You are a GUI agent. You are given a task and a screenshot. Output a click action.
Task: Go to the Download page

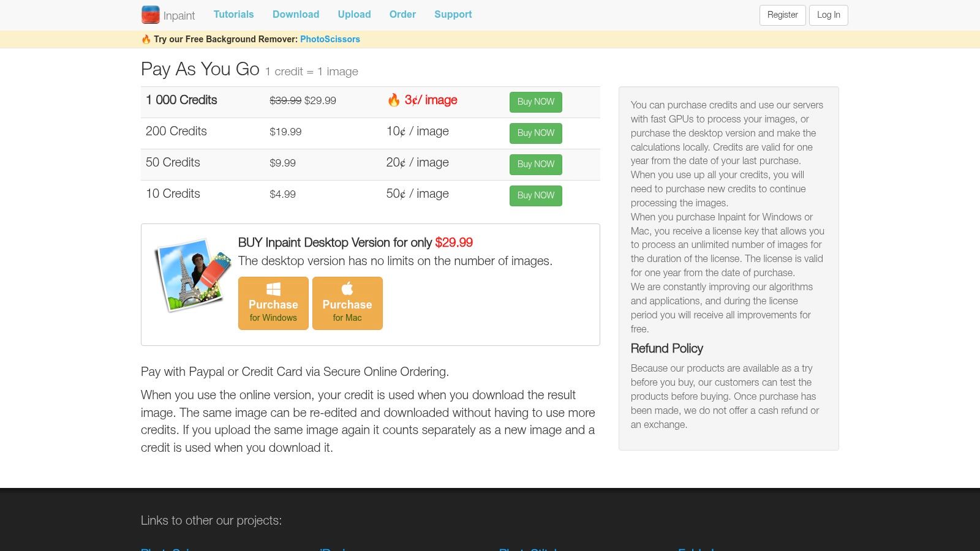pyautogui.click(x=296, y=15)
